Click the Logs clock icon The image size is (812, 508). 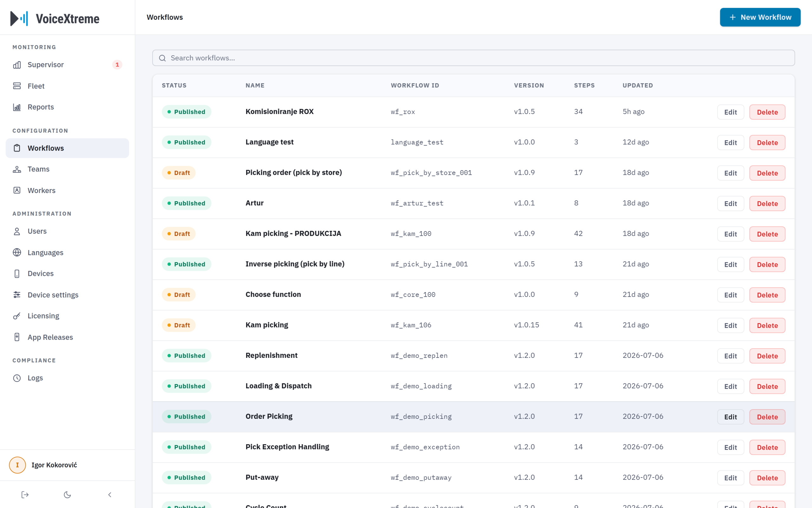(17, 378)
